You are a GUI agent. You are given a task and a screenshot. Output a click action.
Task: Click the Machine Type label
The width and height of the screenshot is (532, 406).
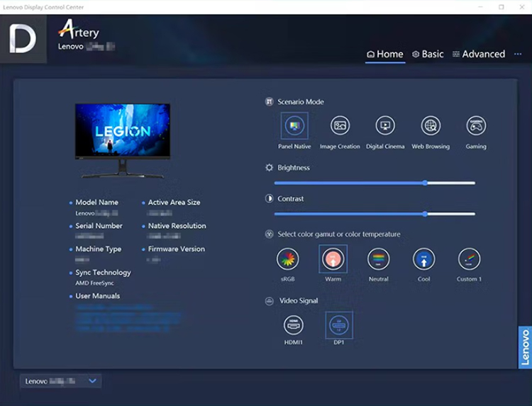(x=98, y=249)
